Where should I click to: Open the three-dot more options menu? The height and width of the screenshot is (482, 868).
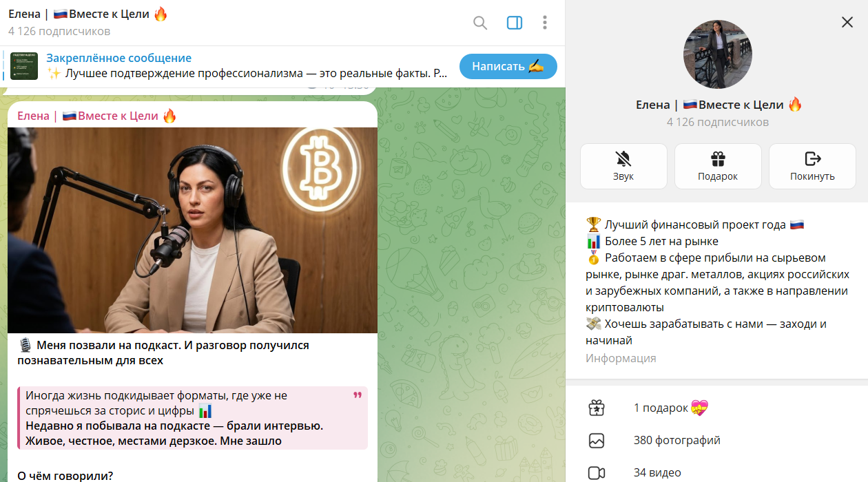click(545, 23)
